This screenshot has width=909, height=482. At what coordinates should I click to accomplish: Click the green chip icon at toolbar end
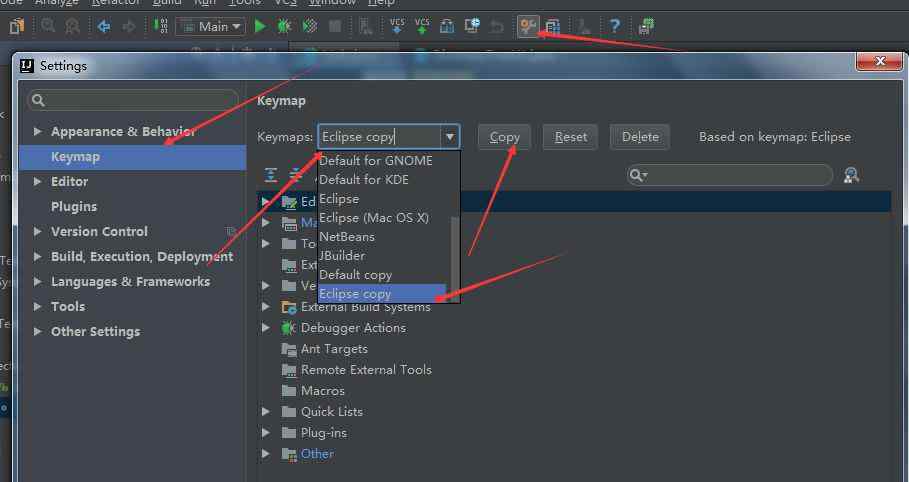(x=646, y=26)
